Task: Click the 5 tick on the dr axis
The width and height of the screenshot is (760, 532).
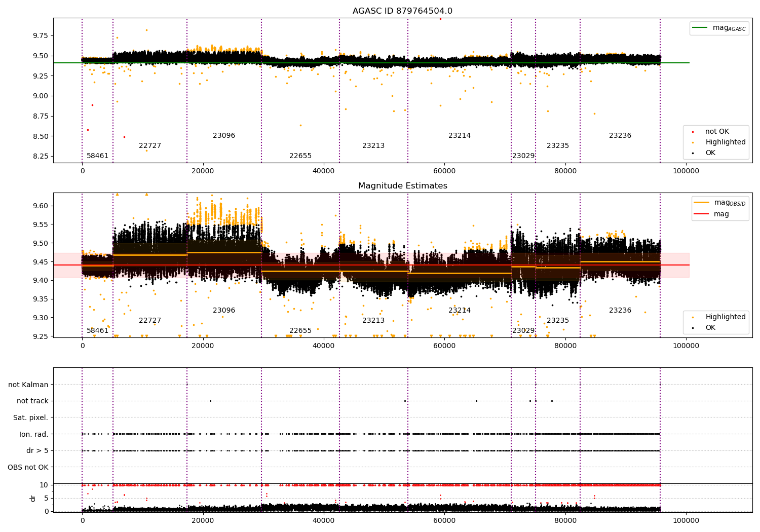Action: [46, 498]
